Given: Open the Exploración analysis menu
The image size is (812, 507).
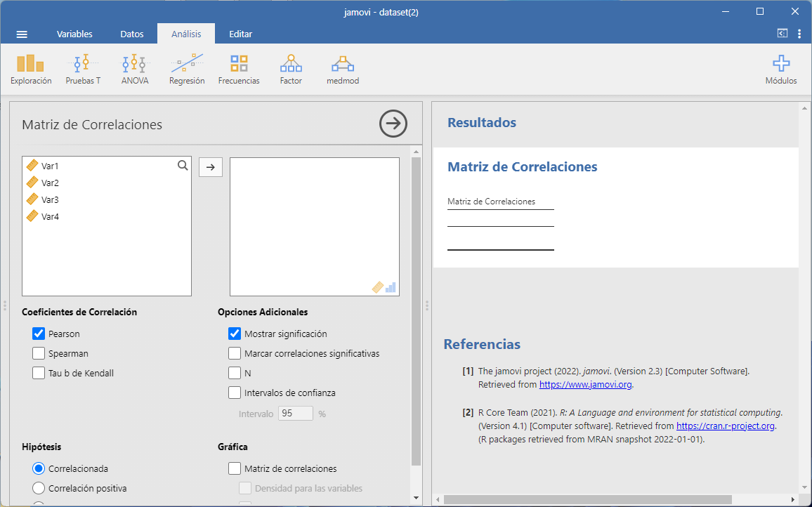Looking at the screenshot, I should click(31, 70).
